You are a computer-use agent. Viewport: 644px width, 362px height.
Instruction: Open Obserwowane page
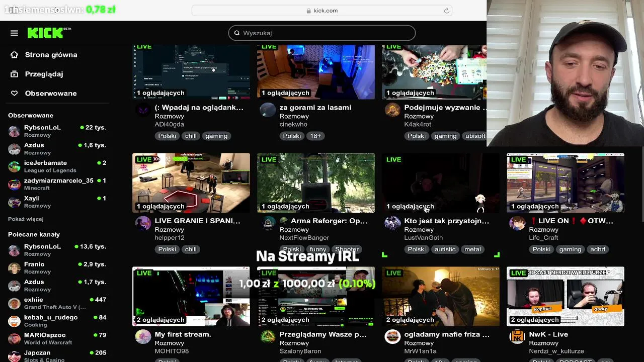point(51,94)
